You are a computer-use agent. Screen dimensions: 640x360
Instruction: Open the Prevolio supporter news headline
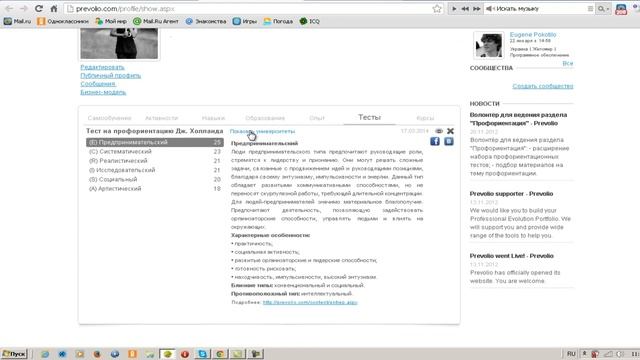click(511, 193)
